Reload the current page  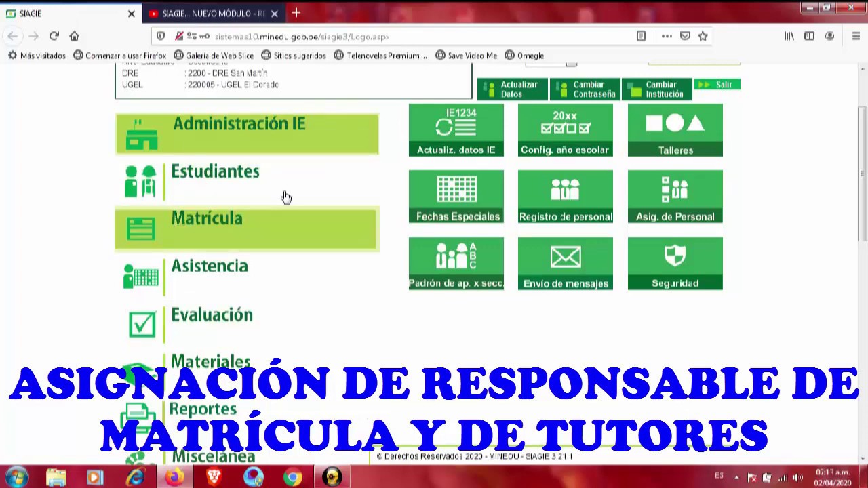point(54,36)
